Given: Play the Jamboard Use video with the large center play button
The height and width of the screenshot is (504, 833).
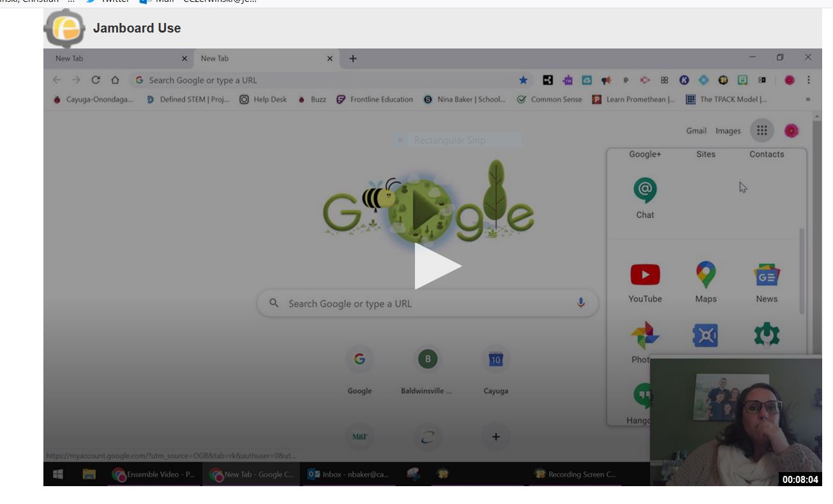Looking at the screenshot, I should 438,266.
